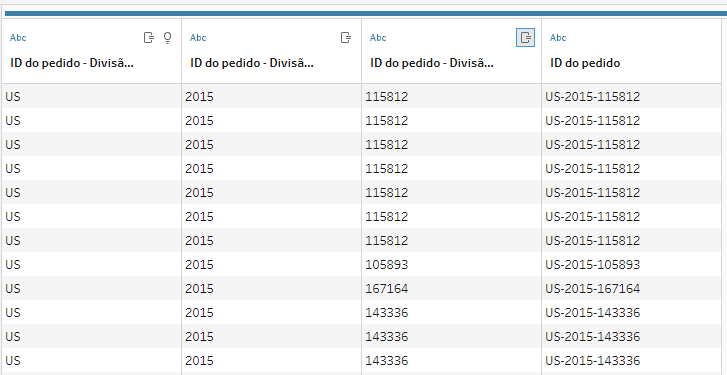Select the Divisã... header name above the US values
Viewport: 727px width, 375px height.
[72, 63]
